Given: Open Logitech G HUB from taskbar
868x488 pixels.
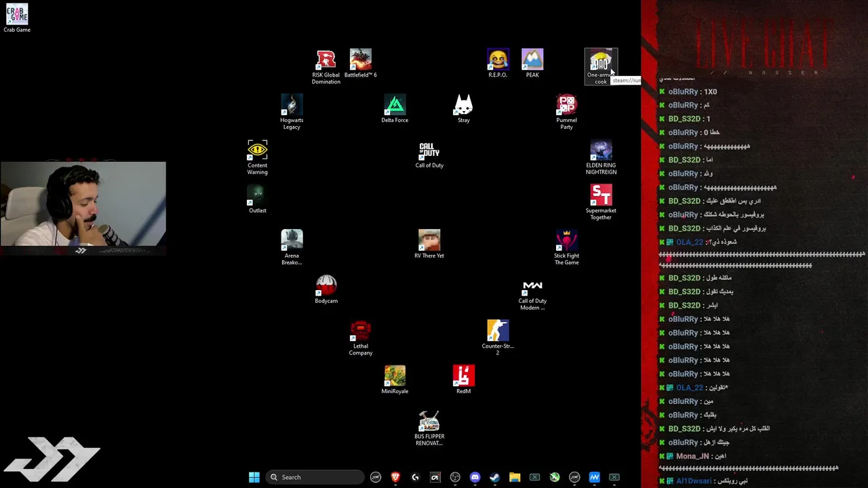Looking at the screenshot, I should (x=415, y=477).
